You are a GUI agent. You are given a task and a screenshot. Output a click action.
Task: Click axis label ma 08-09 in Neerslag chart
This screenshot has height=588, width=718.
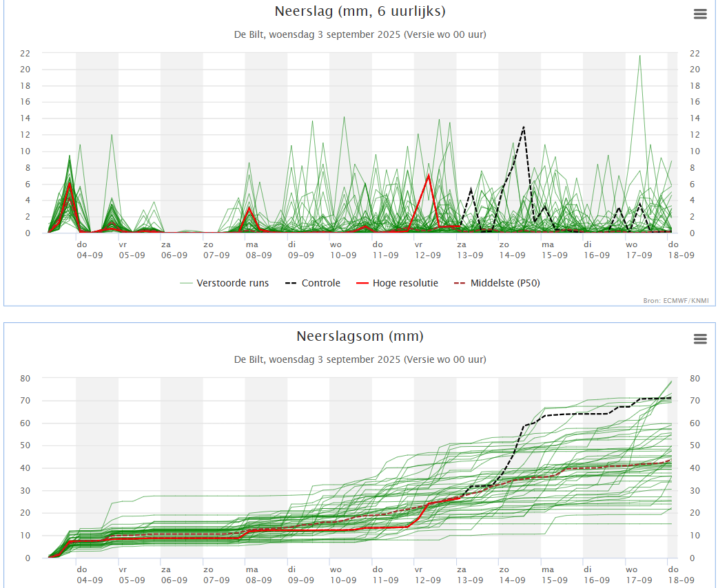coord(258,250)
